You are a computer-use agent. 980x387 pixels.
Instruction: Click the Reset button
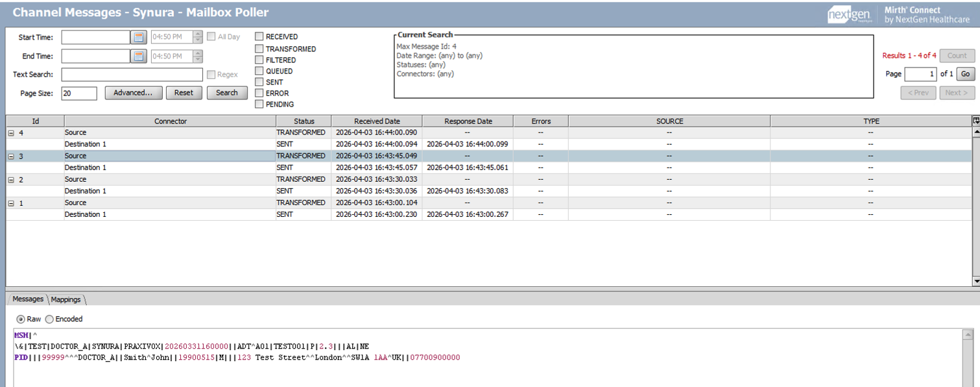(184, 93)
